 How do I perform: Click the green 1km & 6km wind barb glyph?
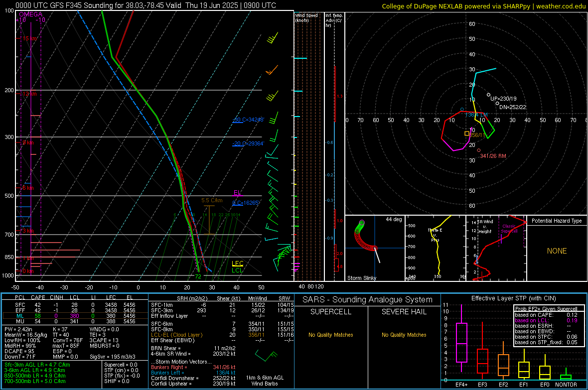[266, 355]
